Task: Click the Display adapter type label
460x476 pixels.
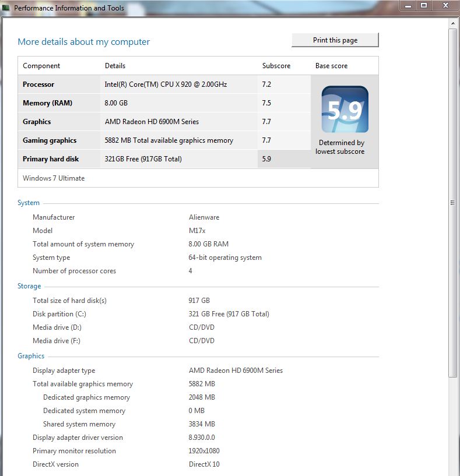Action: point(64,371)
